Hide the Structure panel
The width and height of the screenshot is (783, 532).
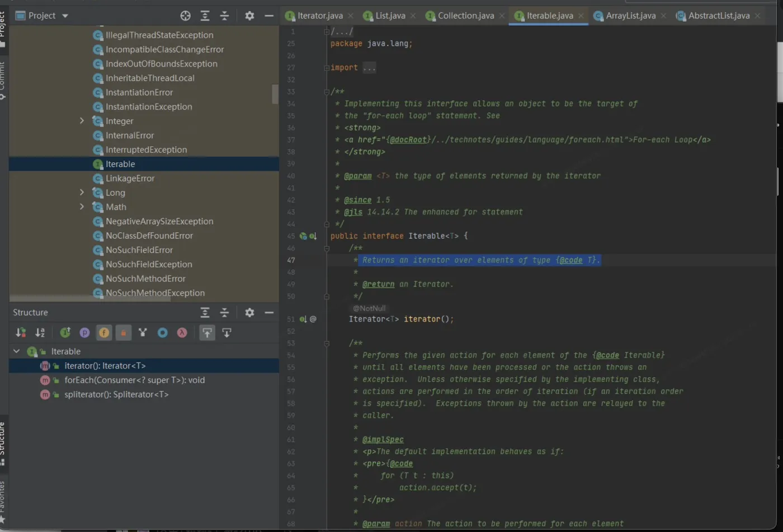pos(269,313)
